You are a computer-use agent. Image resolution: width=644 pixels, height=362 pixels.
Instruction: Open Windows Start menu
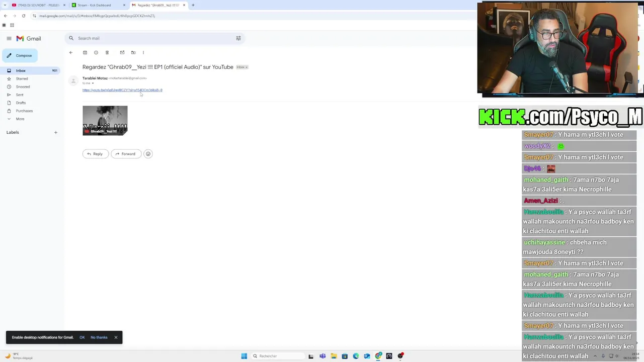(244, 356)
